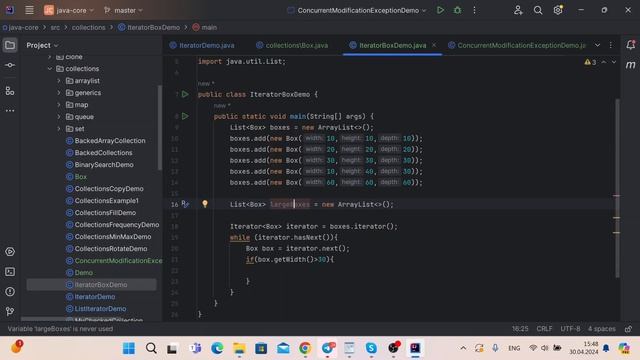The width and height of the screenshot is (640, 360).
Task: Select CollectionsCopyDemo in the project tree
Action: (x=104, y=189)
